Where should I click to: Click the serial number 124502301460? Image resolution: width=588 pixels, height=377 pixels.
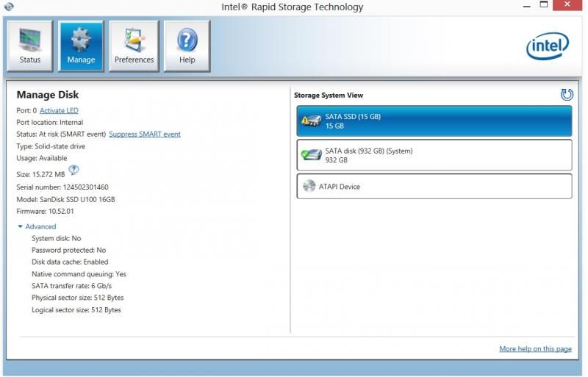point(85,187)
